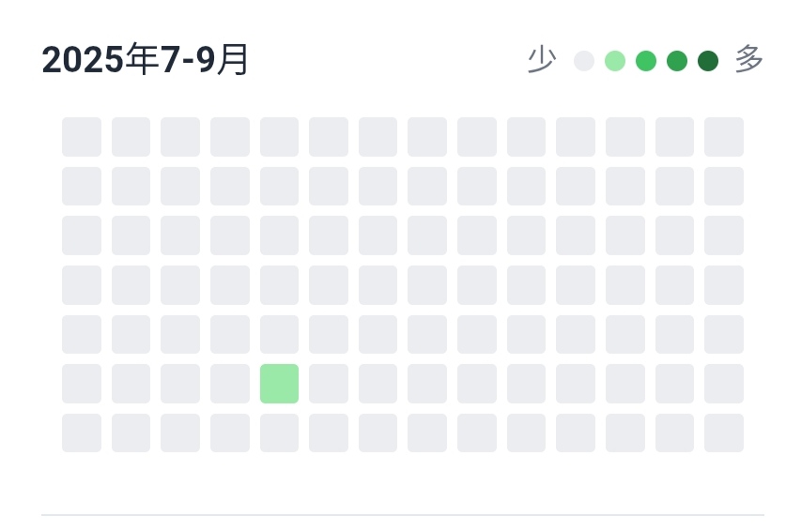
Task: Click the gray cell directly above the green cell
Action: 279,334
